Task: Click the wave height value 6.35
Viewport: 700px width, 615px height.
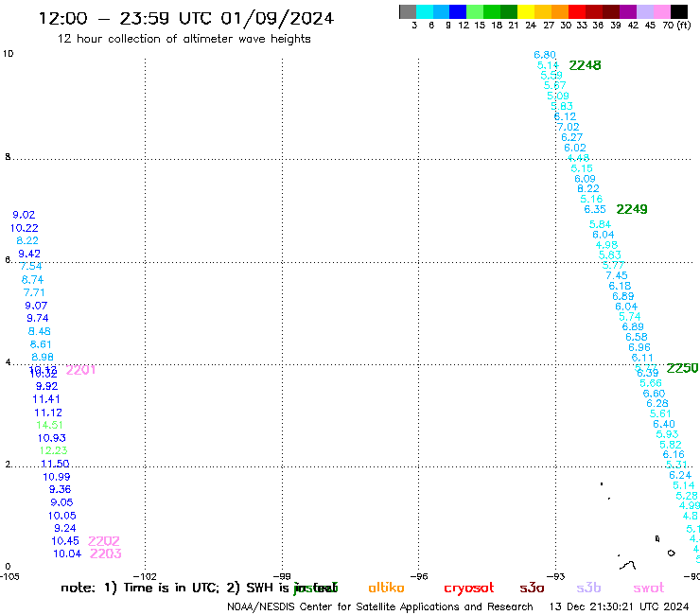Action: (x=595, y=209)
